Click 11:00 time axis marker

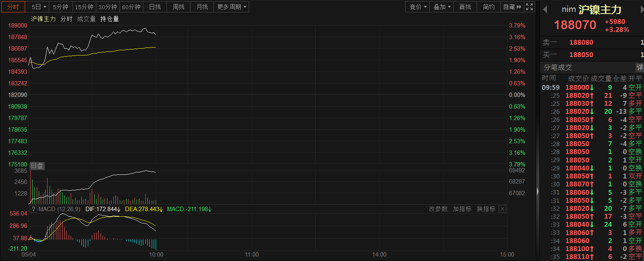(x=252, y=255)
